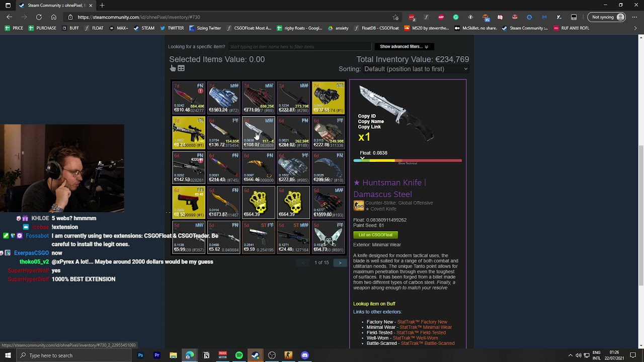Open StatTrak Field-Tested link

(421, 333)
